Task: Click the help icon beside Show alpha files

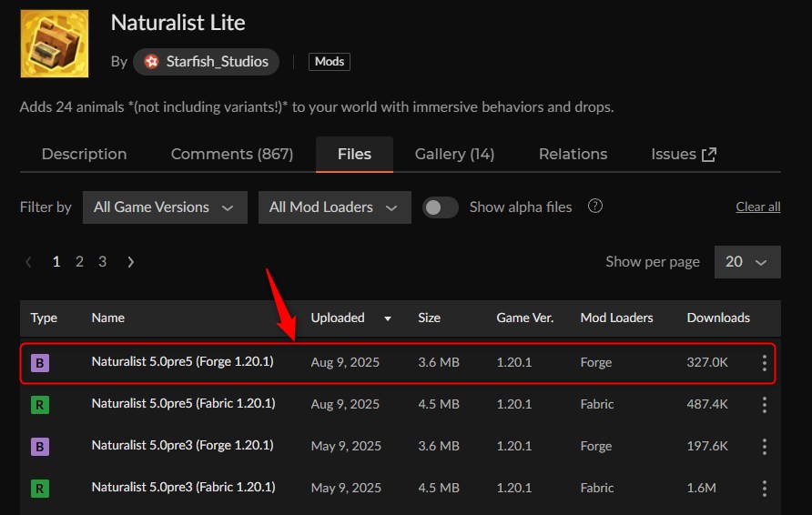Action: pos(595,207)
